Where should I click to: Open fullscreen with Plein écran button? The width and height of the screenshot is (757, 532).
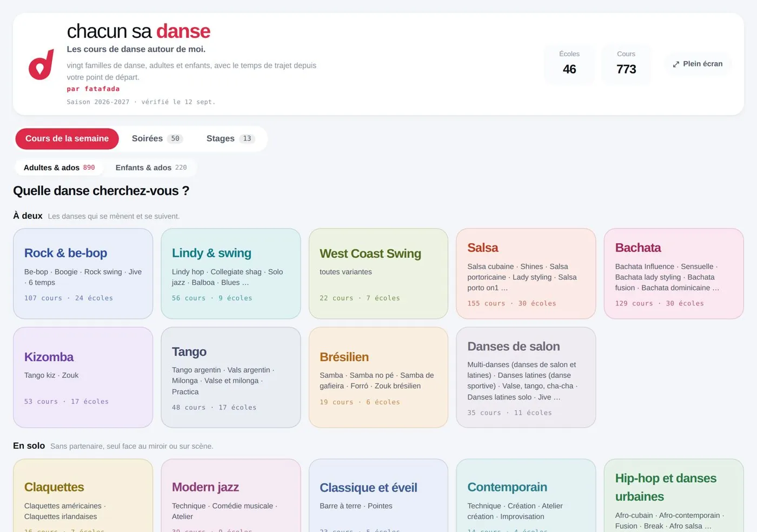pyautogui.click(x=698, y=64)
